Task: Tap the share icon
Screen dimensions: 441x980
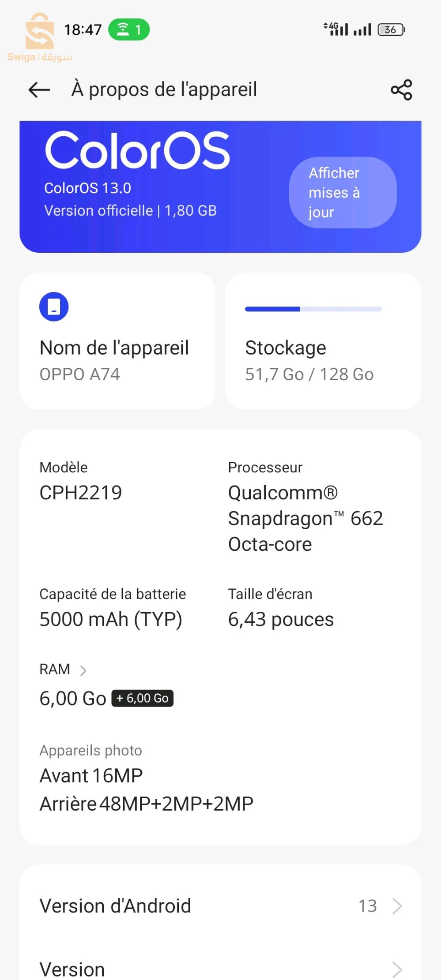Action: pos(401,90)
